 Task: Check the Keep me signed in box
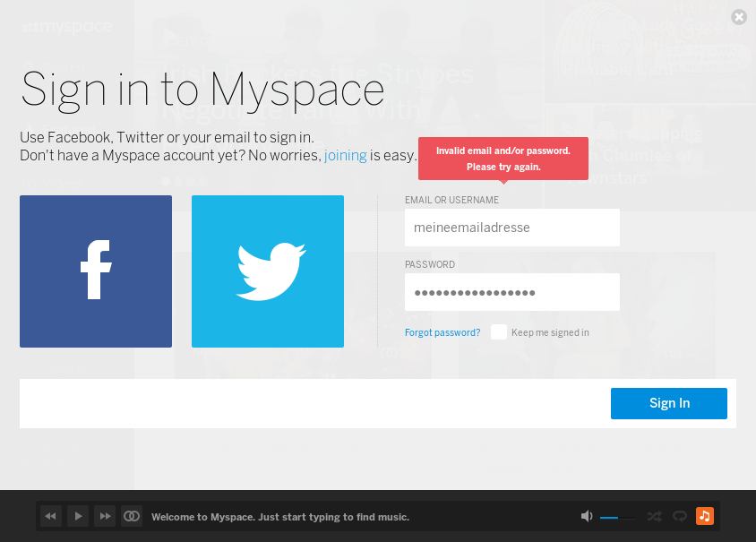[499, 332]
